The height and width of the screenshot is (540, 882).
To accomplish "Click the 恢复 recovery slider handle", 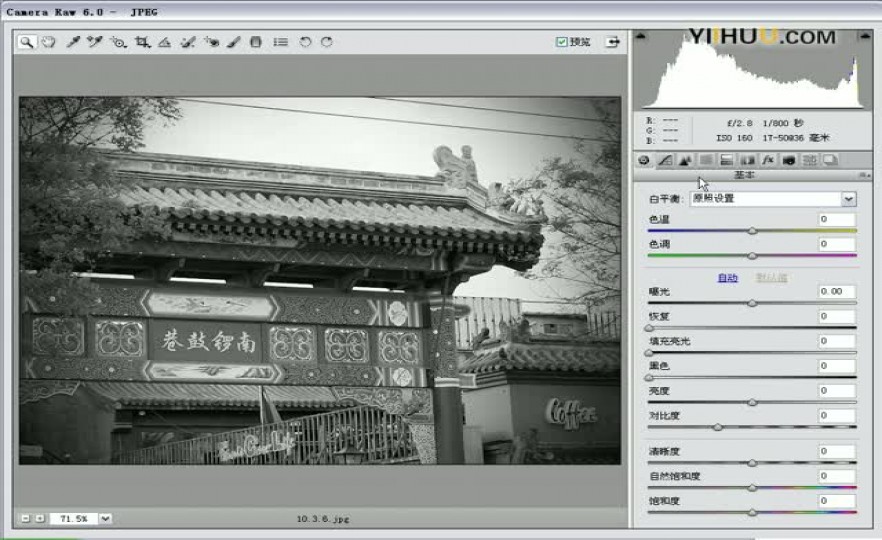I will 649,328.
